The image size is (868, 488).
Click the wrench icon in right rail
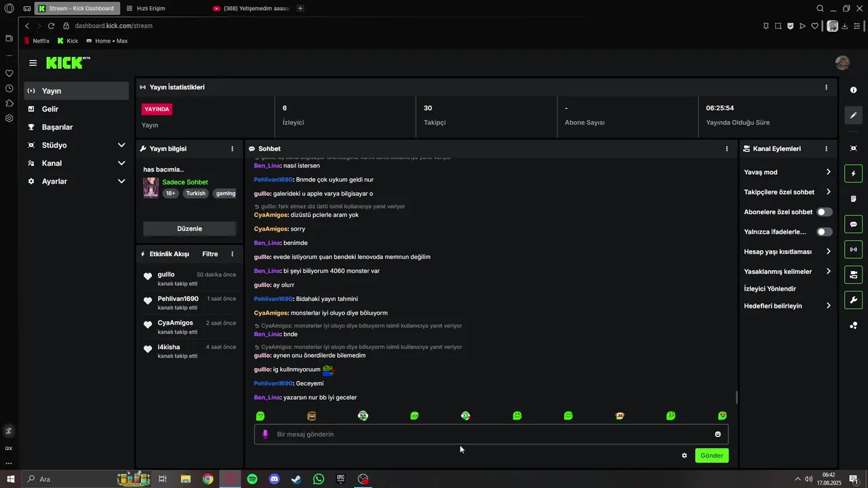(853, 300)
